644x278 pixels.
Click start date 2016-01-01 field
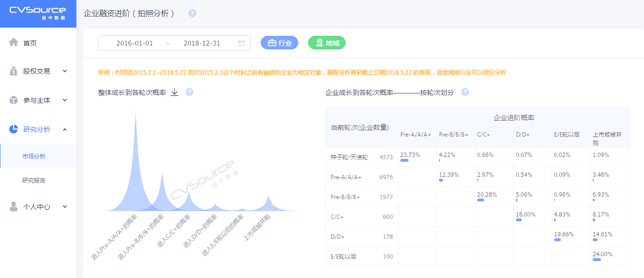[134, 43]
